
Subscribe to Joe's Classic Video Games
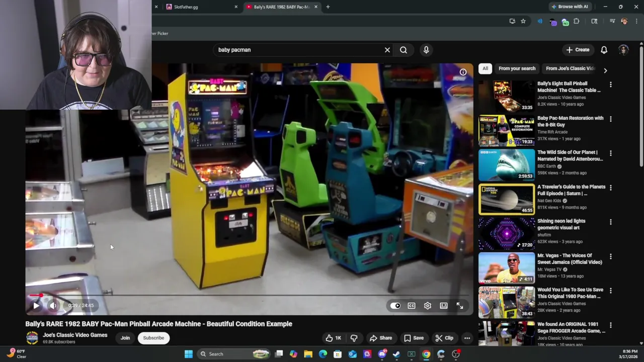(153, 338)
